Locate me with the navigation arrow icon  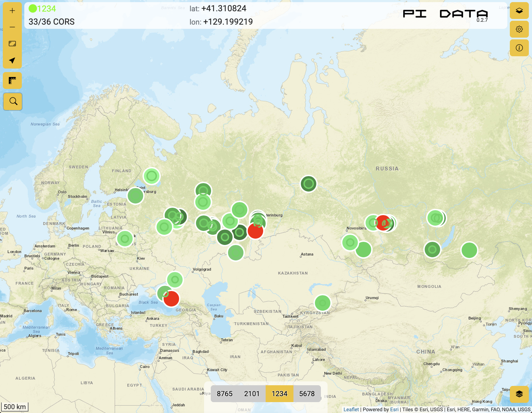(x=12, y=60)
